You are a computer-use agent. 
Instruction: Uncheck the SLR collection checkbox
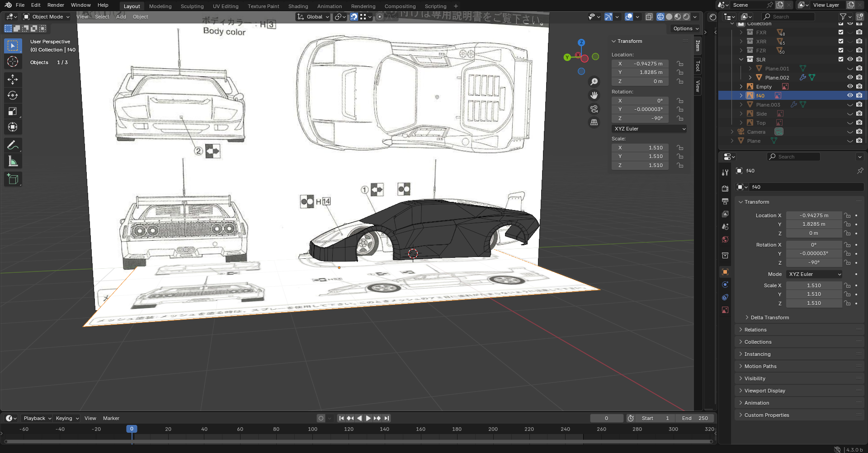(841, 59)
